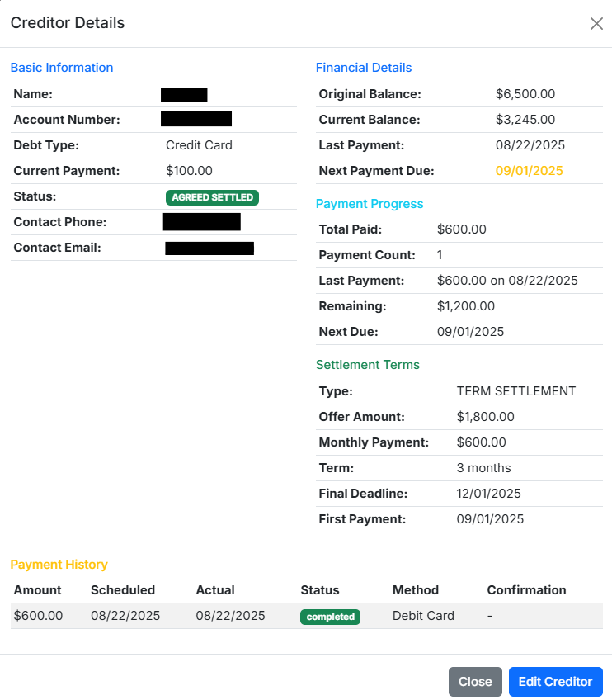Select the Financial Details section header

(x=364, y=67)
